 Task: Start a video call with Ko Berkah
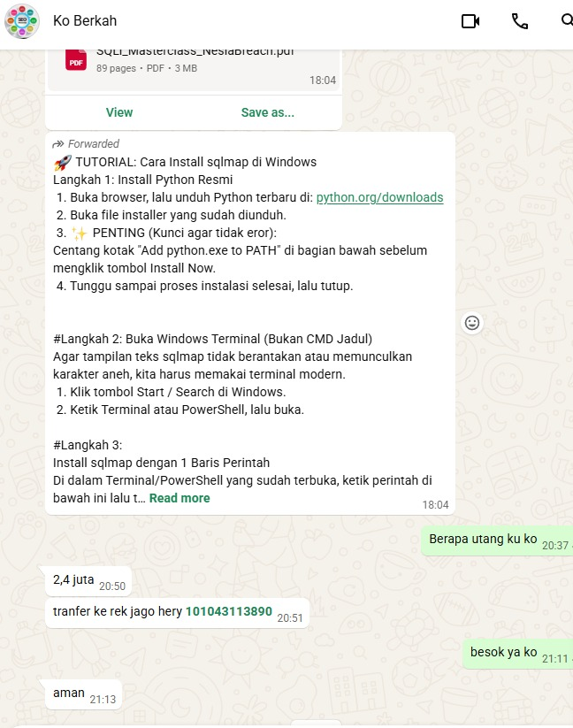click(470, 21)
